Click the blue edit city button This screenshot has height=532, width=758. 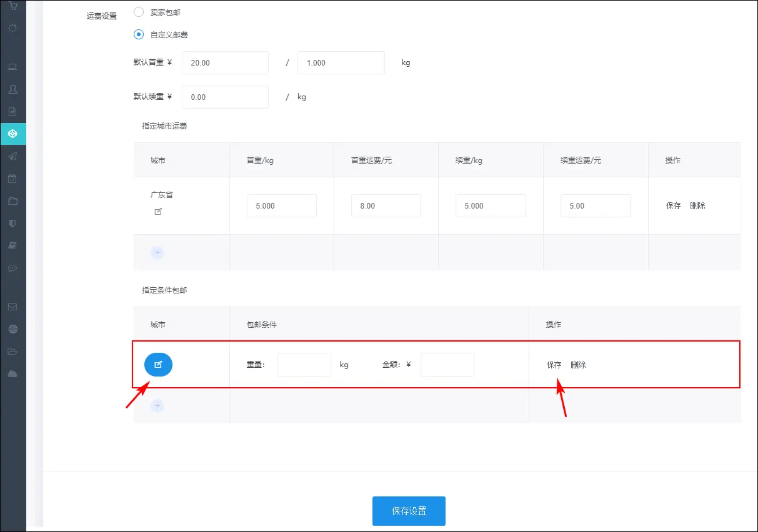(158, 365)
